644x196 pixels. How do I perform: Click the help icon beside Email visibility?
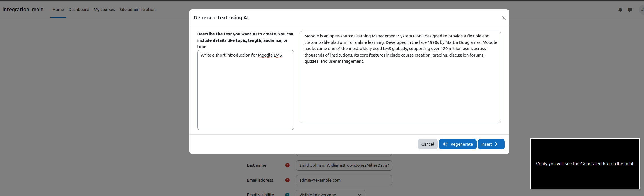[x=287, y=195]
